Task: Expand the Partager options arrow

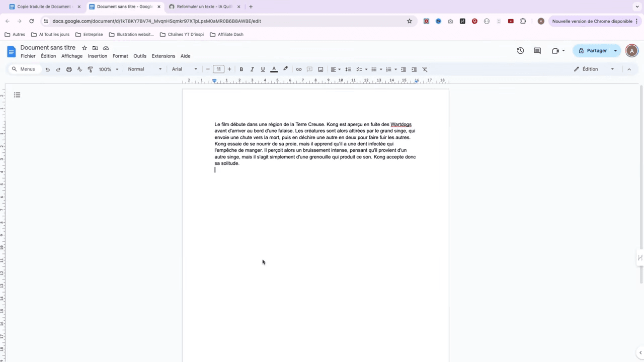Action: pyautogui.click(x=615, y=51)
